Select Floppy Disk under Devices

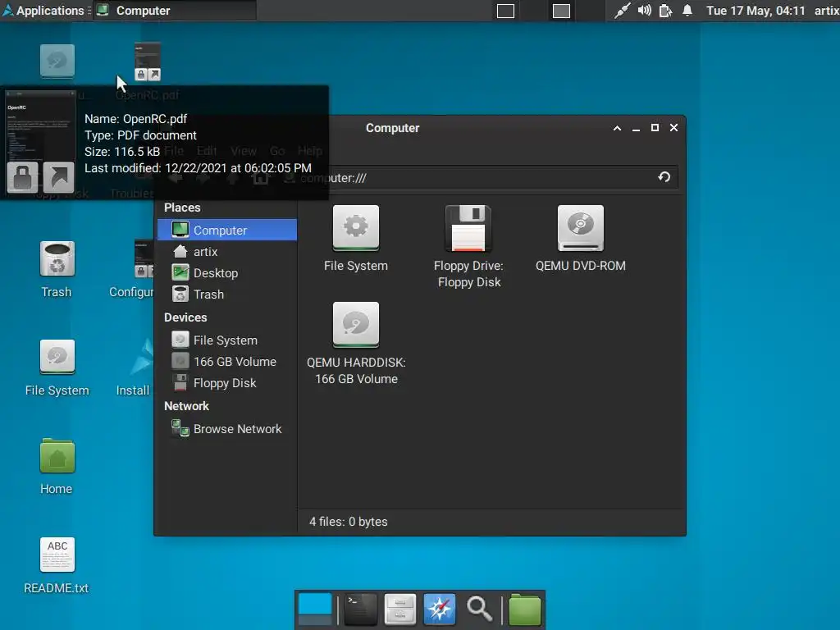tap(227, 383)
